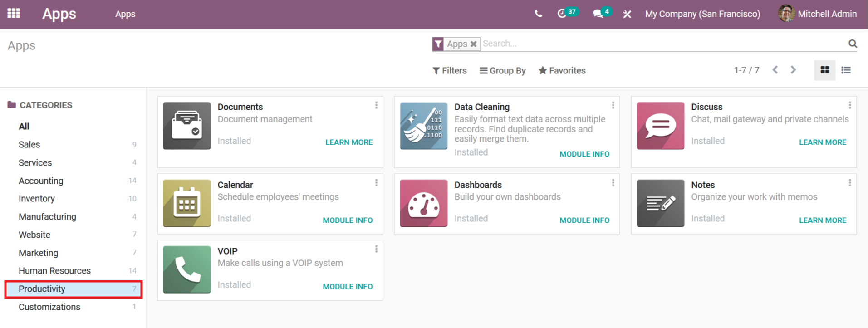The height and width of the screenshot is (328, 868).
Task: Switch to list view
Action: (846, 70)
